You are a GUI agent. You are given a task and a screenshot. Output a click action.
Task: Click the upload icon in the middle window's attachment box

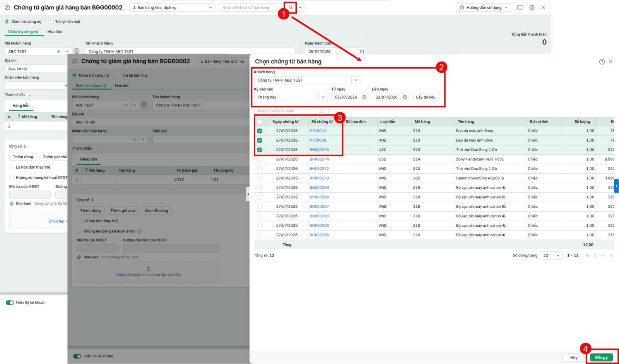149,269
